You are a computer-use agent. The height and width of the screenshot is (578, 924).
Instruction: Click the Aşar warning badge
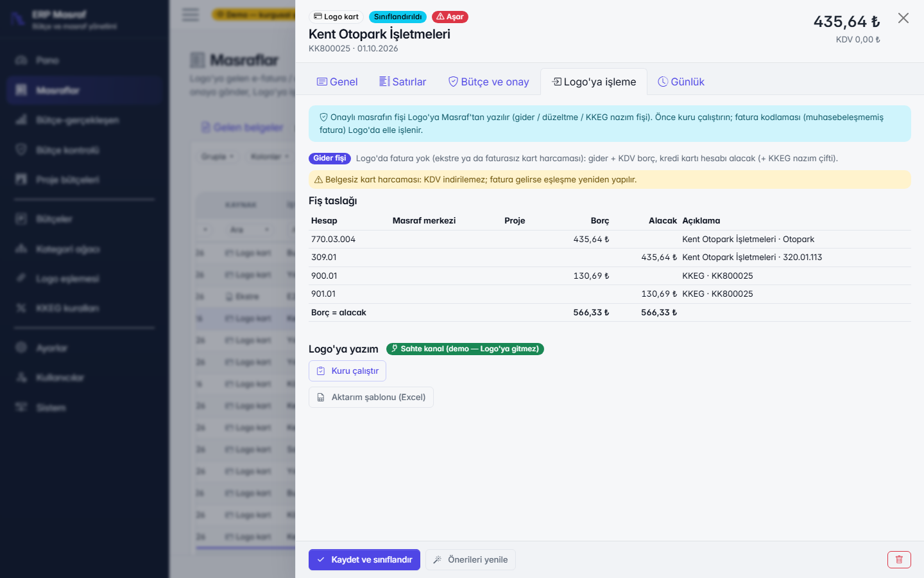click(450, 17)
